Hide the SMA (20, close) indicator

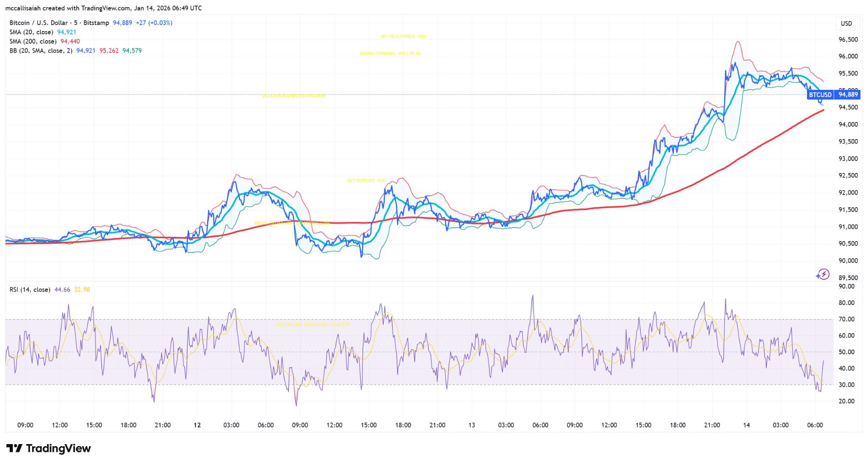(32, 32)
